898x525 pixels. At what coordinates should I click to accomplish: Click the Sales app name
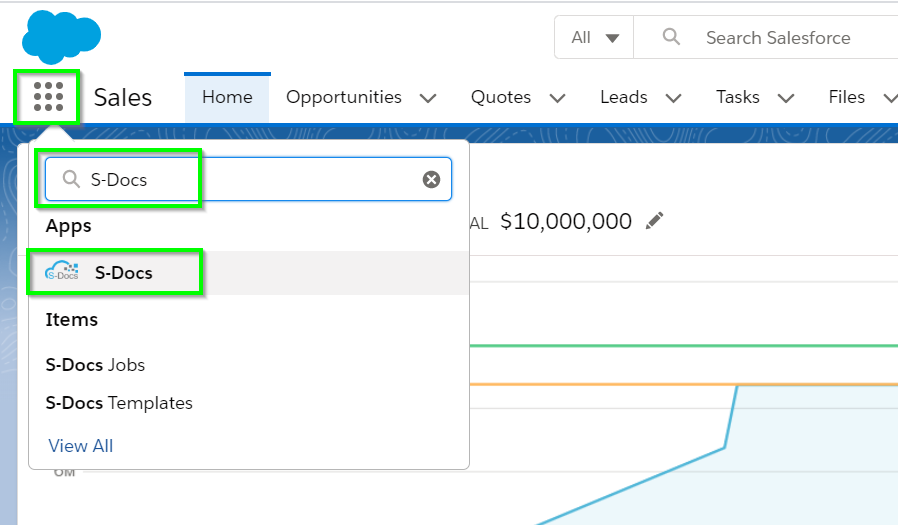pos(123,97)
